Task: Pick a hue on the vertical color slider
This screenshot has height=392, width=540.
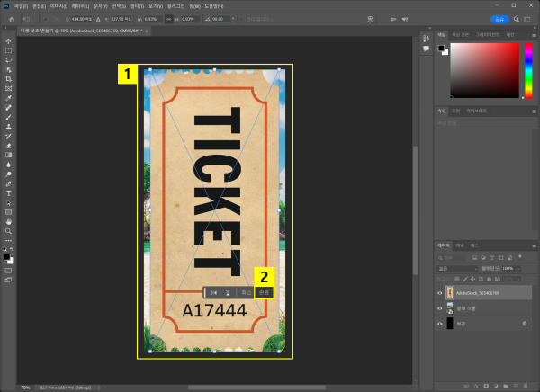Action: [527, 69]
